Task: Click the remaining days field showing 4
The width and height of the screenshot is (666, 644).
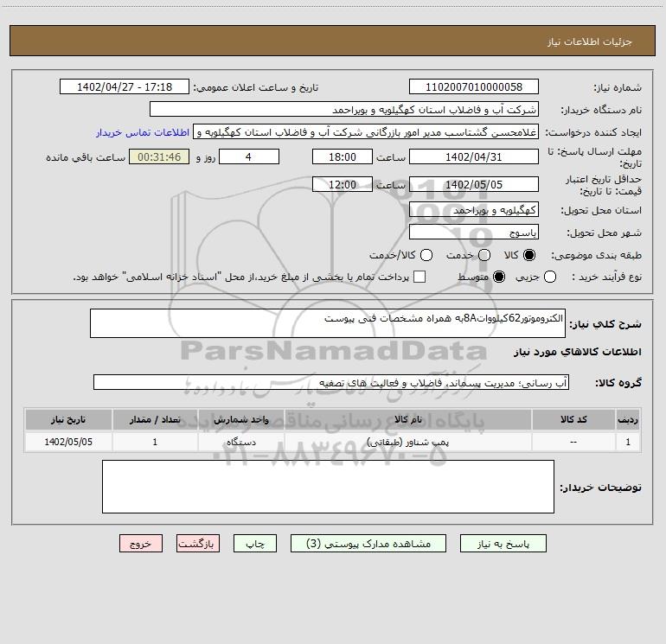Action: click(249, 156)
